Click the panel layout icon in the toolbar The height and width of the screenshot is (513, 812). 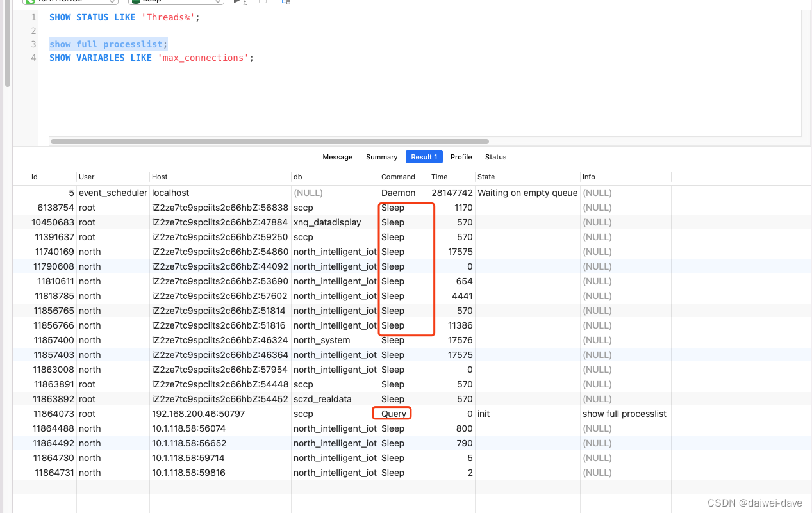coord(285,3)
